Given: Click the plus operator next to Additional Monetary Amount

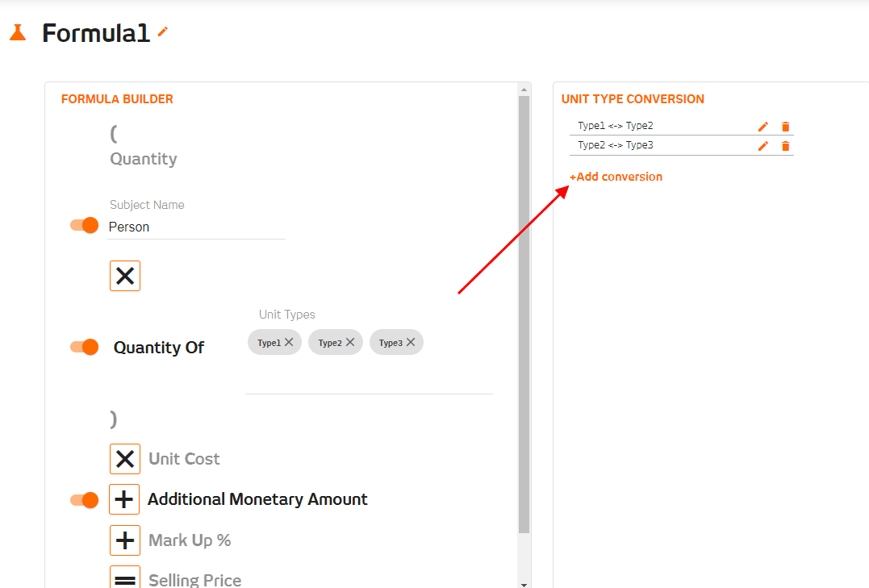Looking at the screenshot, I should (x=124, y=499).
